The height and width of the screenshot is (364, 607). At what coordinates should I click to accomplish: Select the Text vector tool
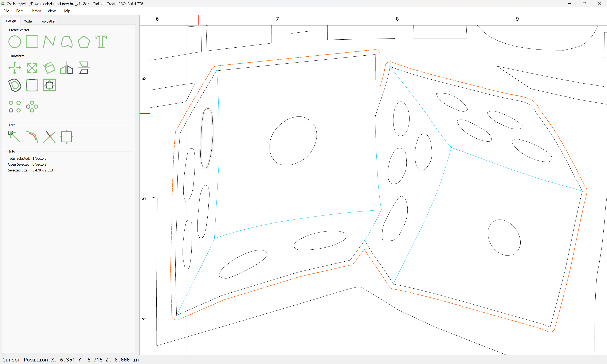pyautogui.click(x=101, y=42)
